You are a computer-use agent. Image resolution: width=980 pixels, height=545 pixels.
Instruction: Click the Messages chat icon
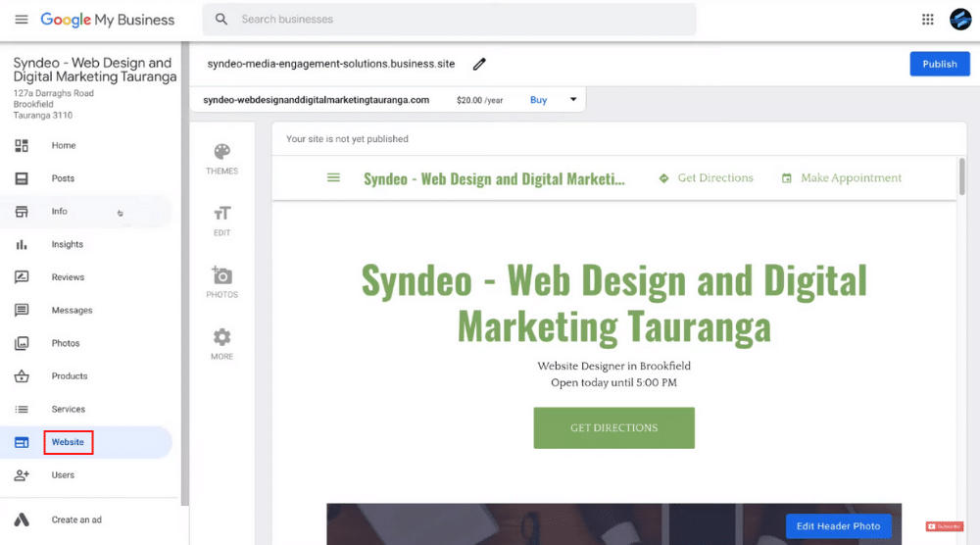(22, 310)
